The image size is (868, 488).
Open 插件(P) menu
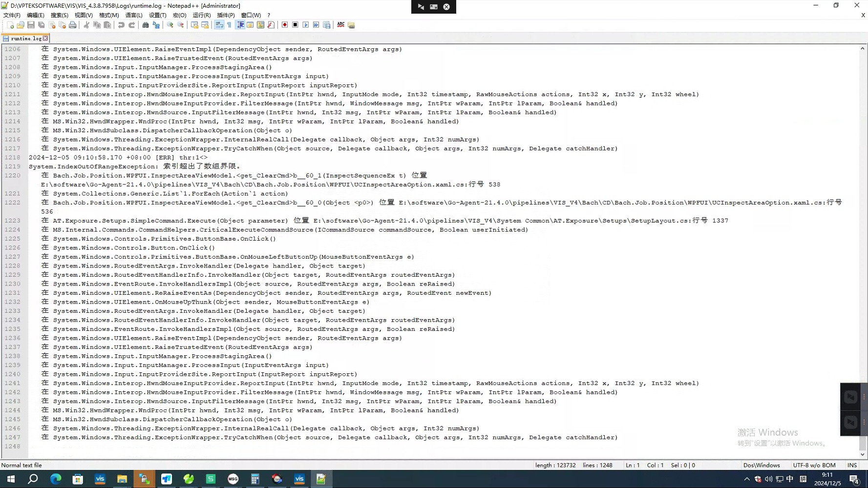[226, 15]
